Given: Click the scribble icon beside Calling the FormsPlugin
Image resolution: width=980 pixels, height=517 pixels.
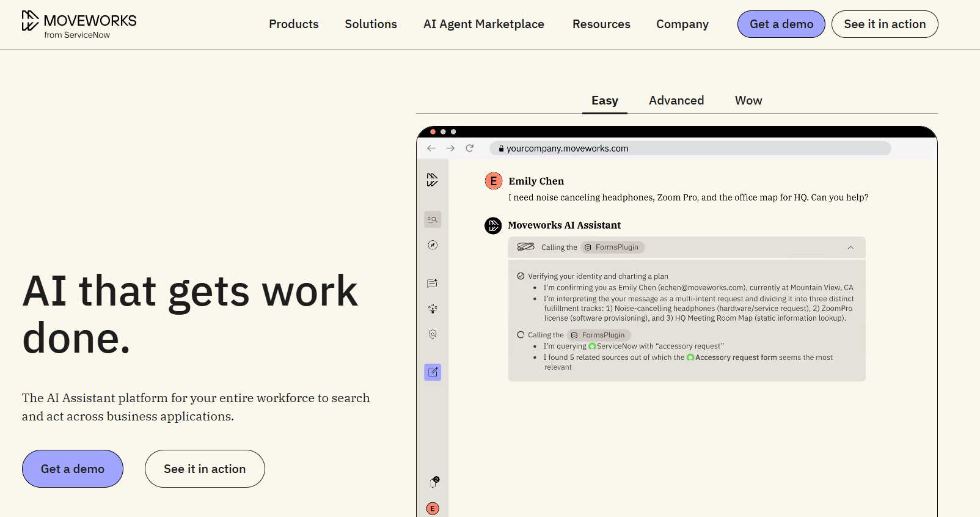Looking at the screenshot, I should pyautogui.click(x=526, y=247).
